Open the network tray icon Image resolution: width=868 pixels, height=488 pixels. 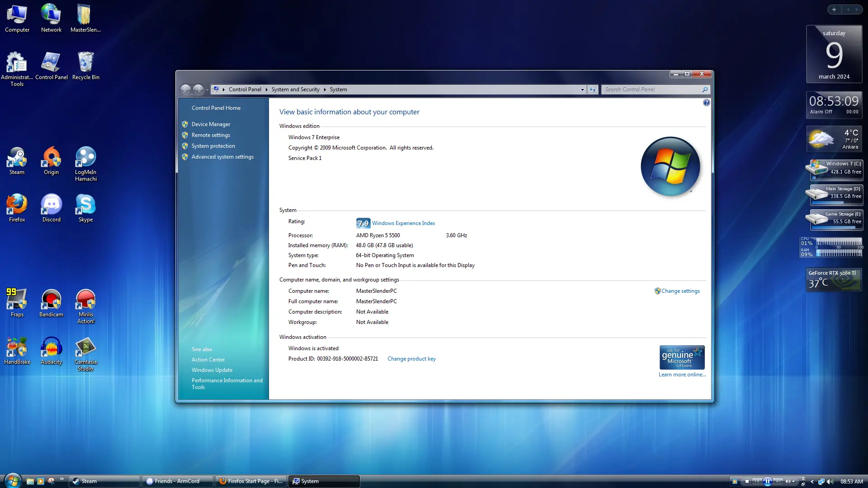pyautogui.click(x=821, y=482)
